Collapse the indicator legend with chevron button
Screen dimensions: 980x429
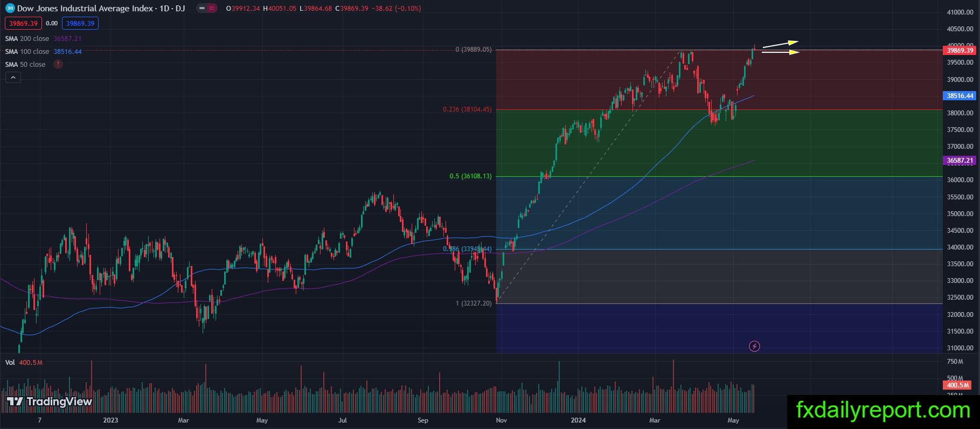[13, 78]
